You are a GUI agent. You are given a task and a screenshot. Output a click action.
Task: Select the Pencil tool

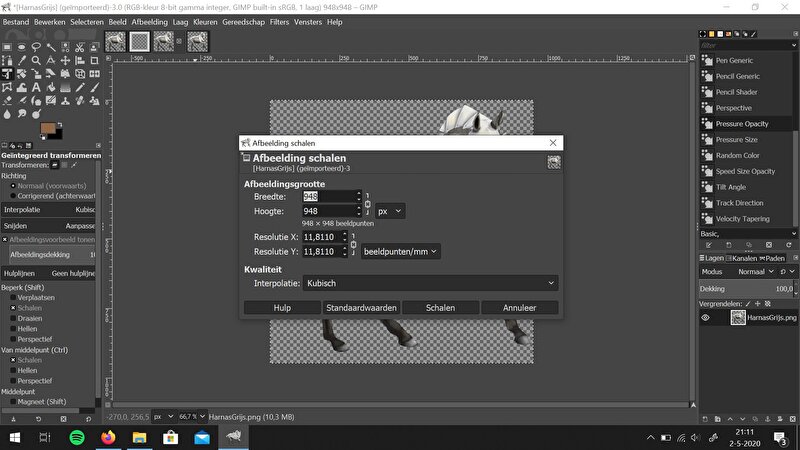click(80, 87)
